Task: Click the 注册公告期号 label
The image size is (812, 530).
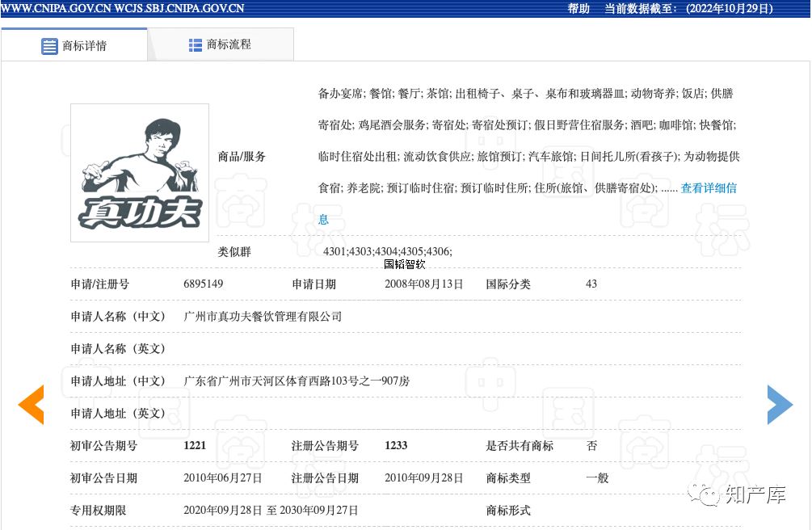Action: pyautogui.click(x=325, y=445)
